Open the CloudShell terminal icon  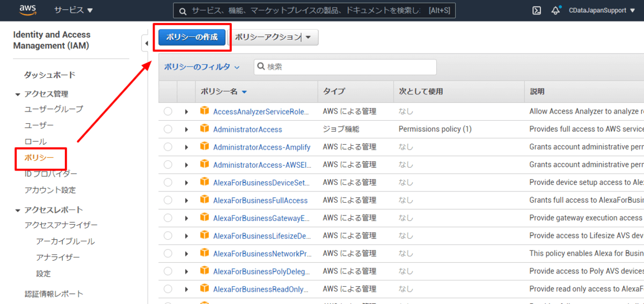pyautogui.click(x=536, y=10)
